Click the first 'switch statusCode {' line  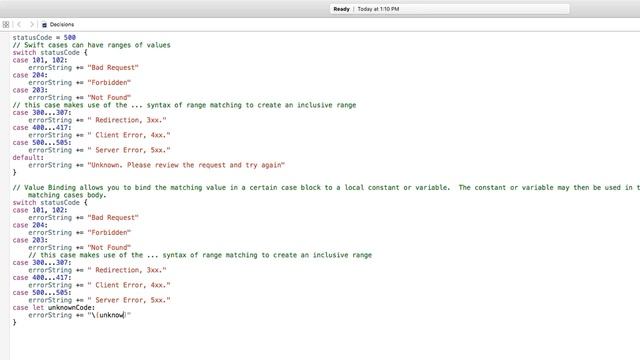coord(50,53)
